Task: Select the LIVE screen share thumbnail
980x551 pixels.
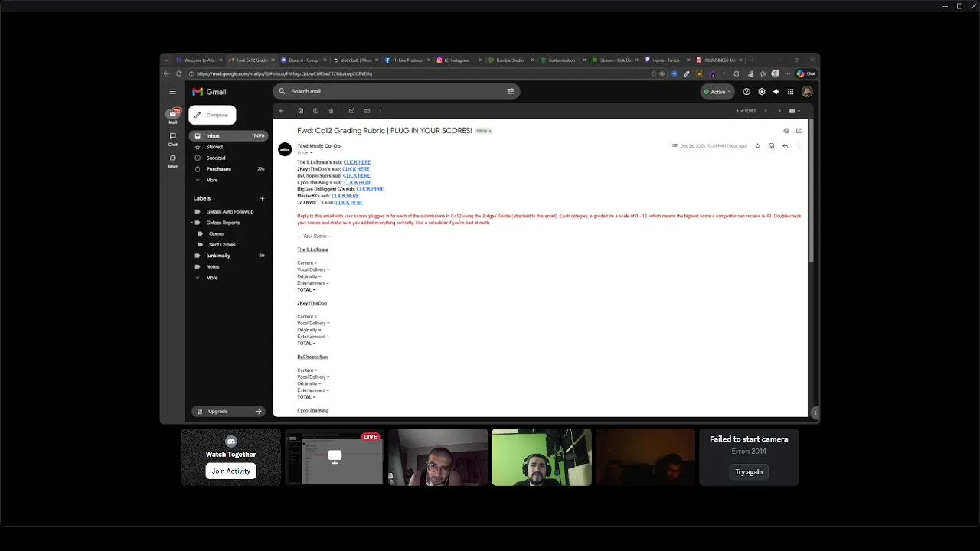Action: click(x=335, y=458)
